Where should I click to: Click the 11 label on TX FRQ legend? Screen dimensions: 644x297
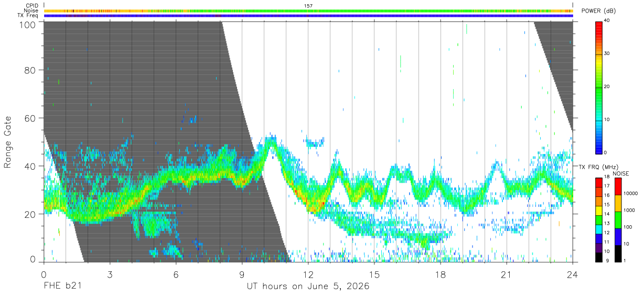pyautogui.click(x=607, y=242)
